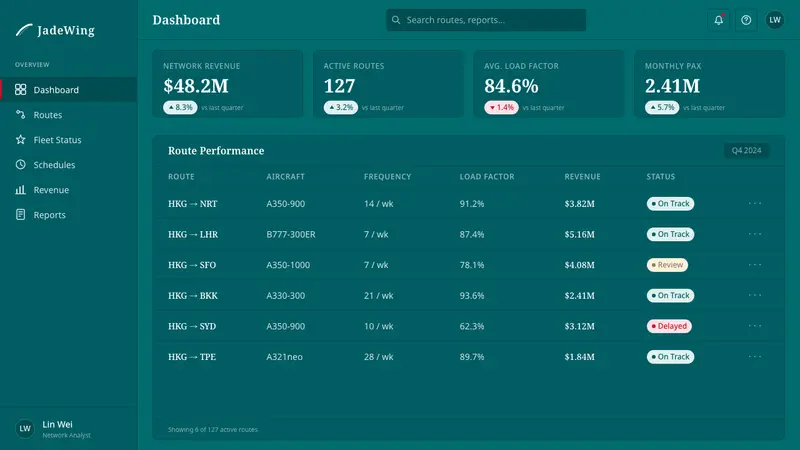Click Review status for HKG → SFO
The height and width of the screenshot is (450, 800).
(x=667, y=265)
